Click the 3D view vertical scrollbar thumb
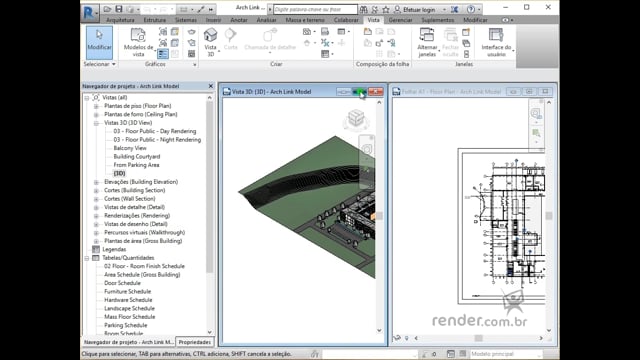The image size is (640, 360). 379,216
